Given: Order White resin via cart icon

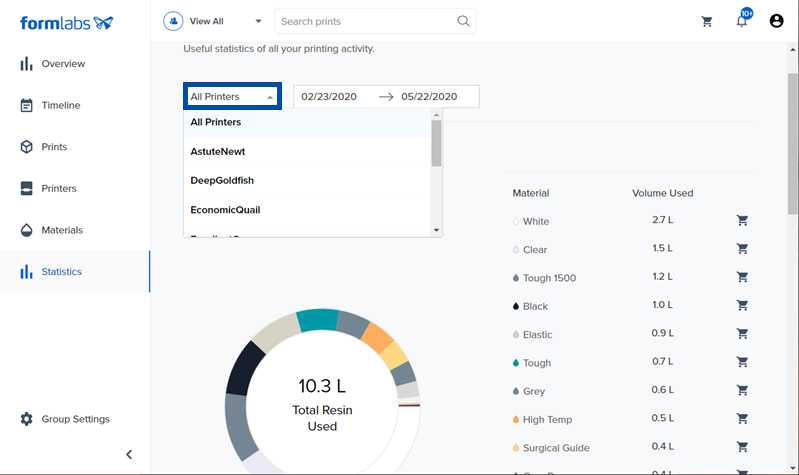Looking at the screenshot, I should [x=742, y=220].
